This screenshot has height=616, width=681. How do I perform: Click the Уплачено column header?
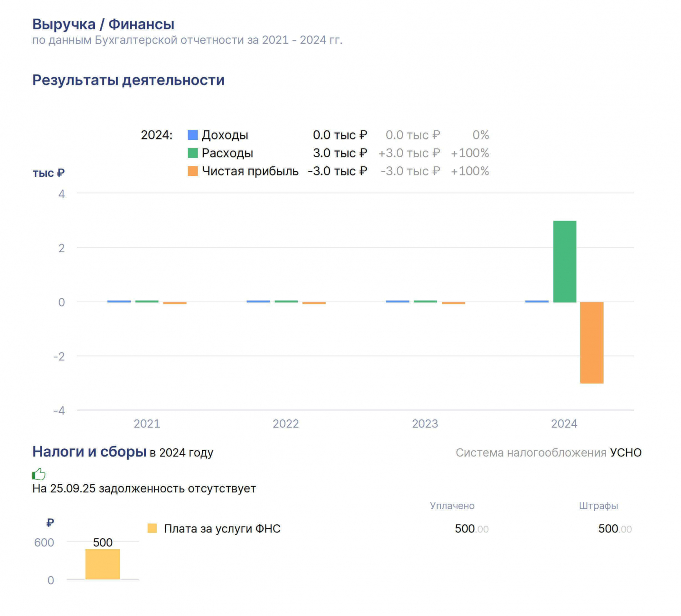(452, 506)
